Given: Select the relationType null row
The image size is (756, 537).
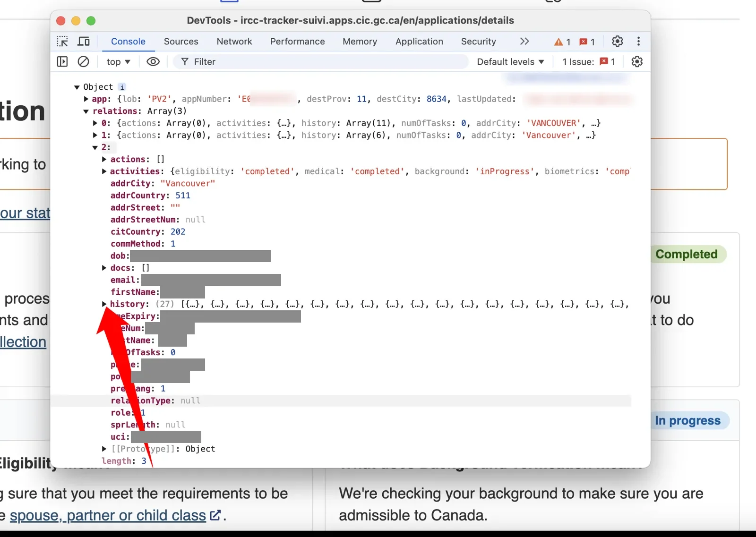Looking at the screenshot, I should tap(341, 401).
